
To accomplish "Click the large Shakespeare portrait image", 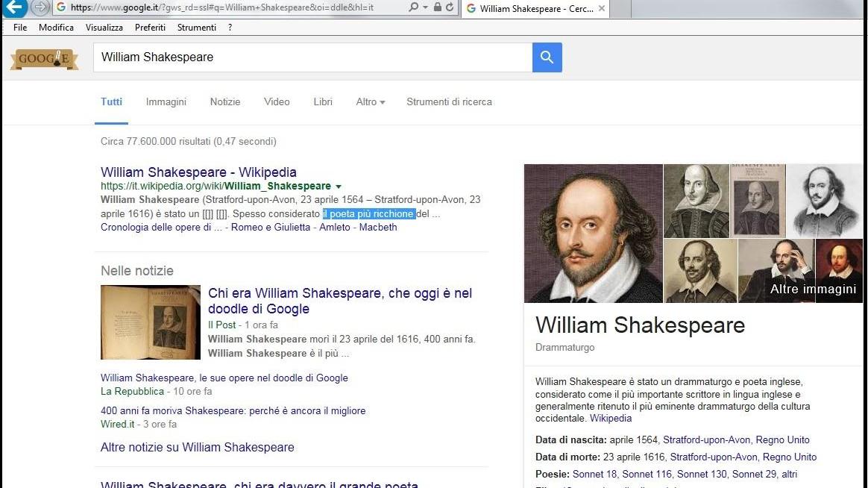I will point(593,234).
